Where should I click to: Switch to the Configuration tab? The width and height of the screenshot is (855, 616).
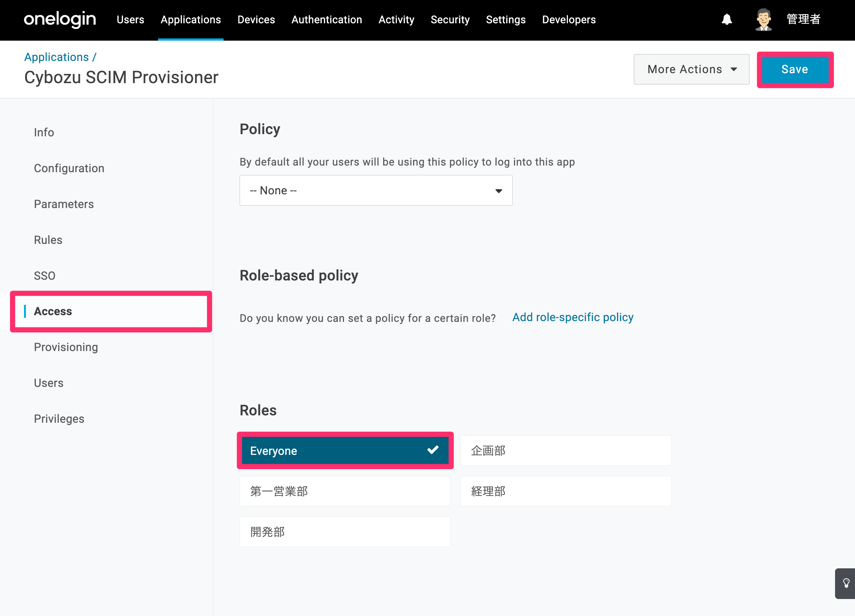pyautogui.click(x=69, y=168)
